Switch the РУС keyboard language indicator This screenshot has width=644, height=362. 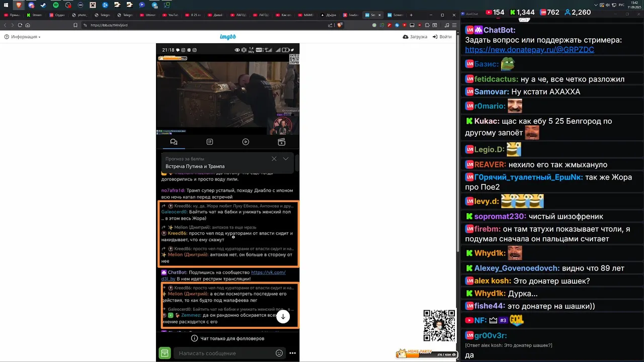point(621,5)
